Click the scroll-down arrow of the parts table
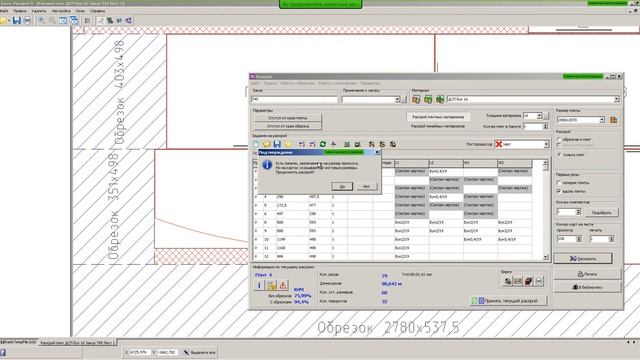640x360 pixels. pos(546,257)
